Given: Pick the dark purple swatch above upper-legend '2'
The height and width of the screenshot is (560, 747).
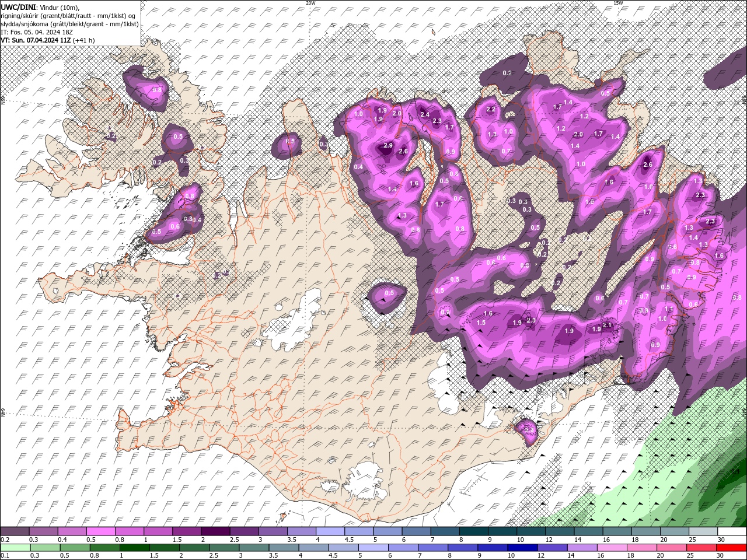Looking at the screenshot, I should (215, 531).
